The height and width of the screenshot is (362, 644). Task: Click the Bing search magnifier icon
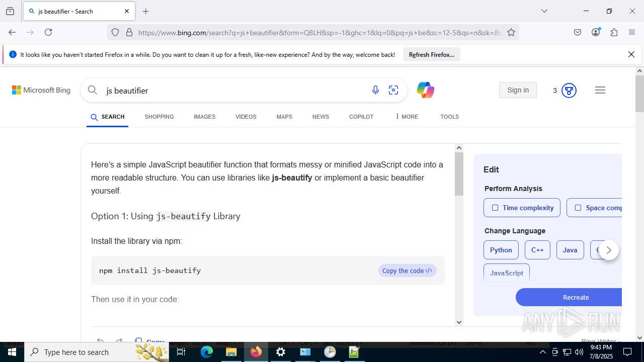point(93,90)
